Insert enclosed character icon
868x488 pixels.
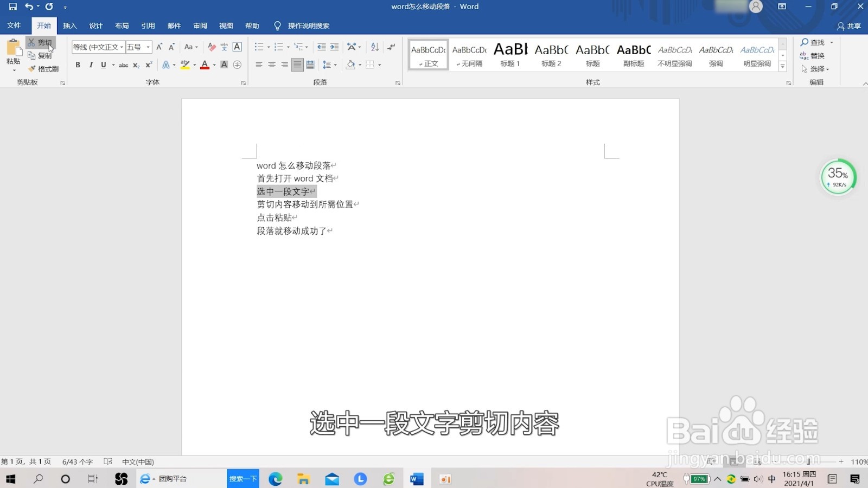click(237, 65)
